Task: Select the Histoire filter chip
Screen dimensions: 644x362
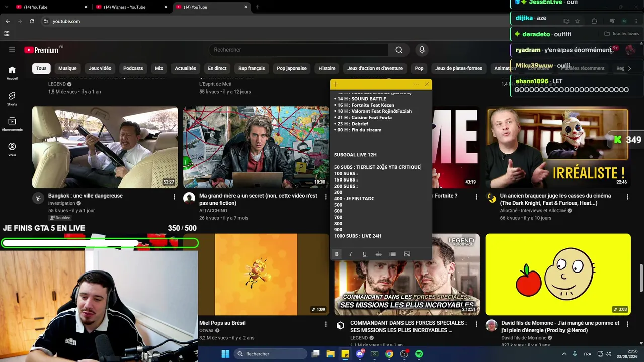Action: tap(327, 68)
